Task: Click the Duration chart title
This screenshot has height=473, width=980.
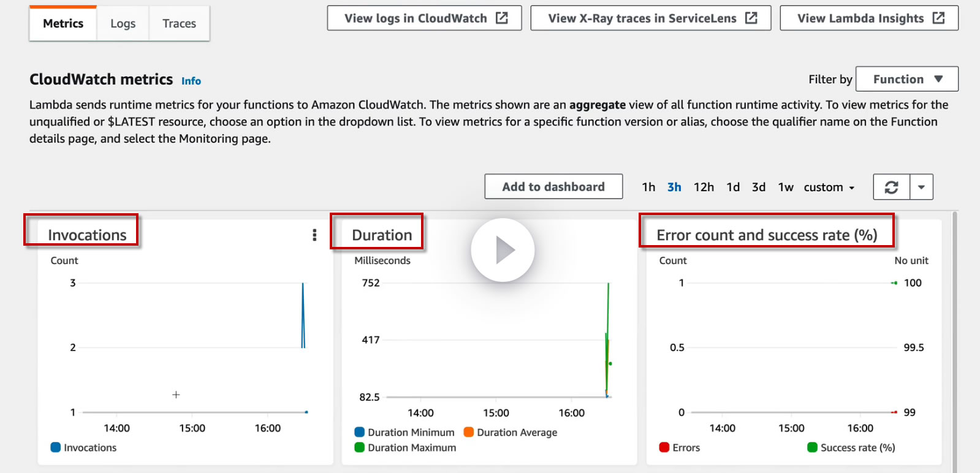Action: click(382, 235)
